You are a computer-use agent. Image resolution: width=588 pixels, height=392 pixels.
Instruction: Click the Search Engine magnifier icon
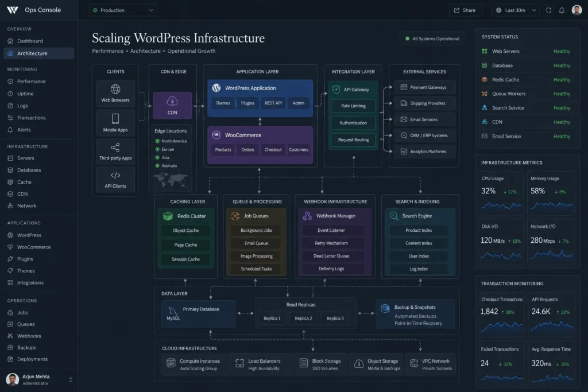click(394, 216)
